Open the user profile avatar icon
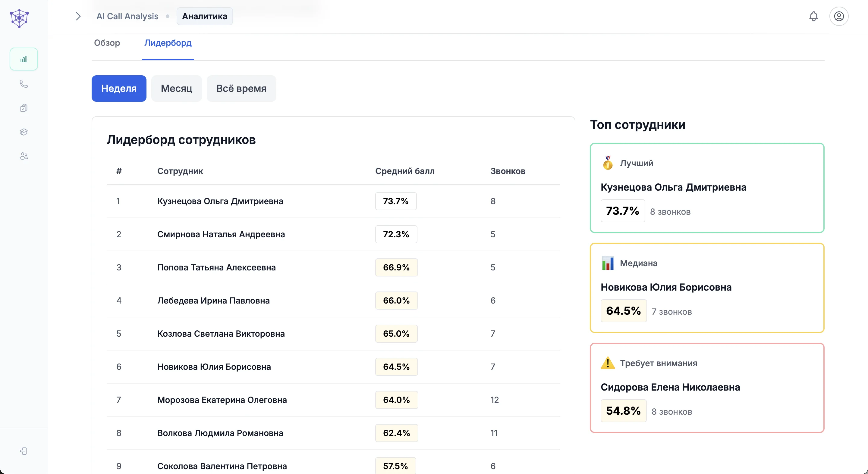The width and height of the screenshot is (868, 474). (839, 16)
